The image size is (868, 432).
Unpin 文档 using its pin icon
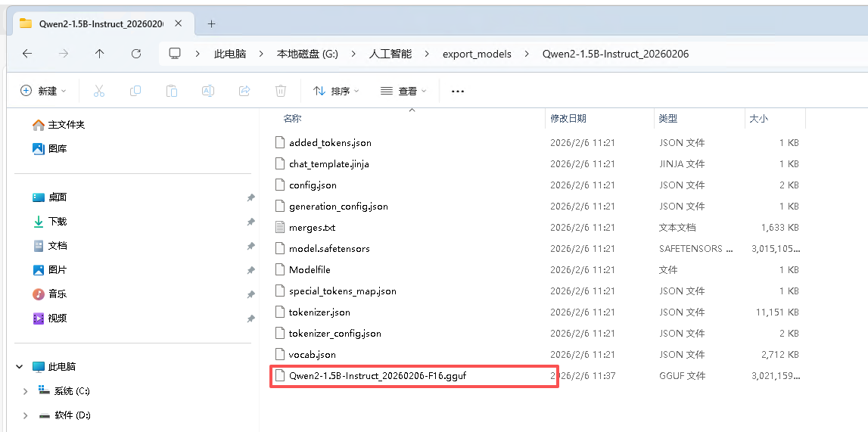250,246
